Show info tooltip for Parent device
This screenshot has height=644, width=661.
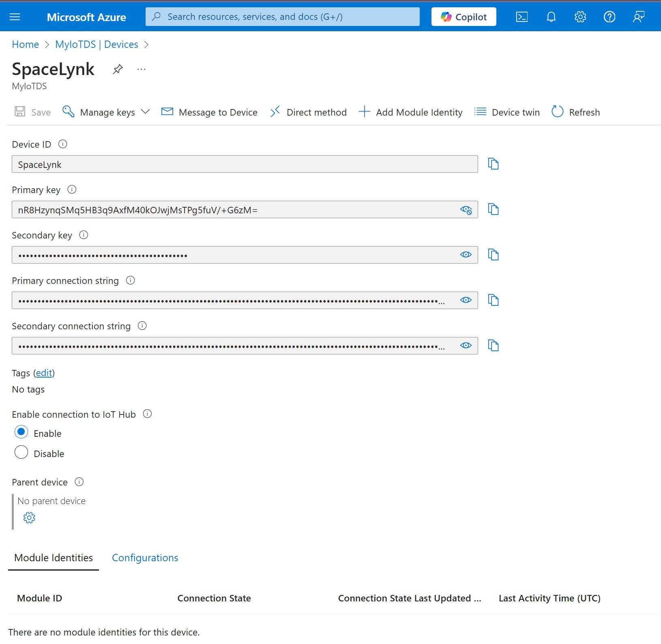coord(79,482)
